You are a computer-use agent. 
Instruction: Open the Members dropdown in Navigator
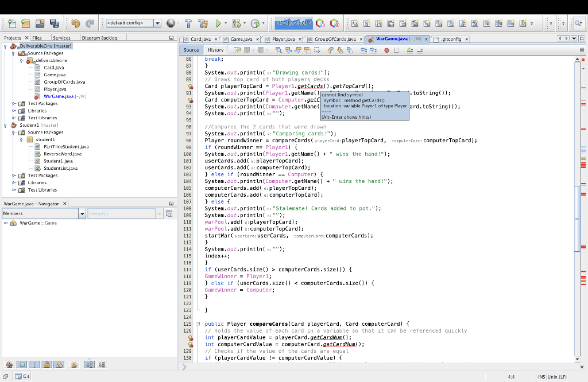click(82, 213)
